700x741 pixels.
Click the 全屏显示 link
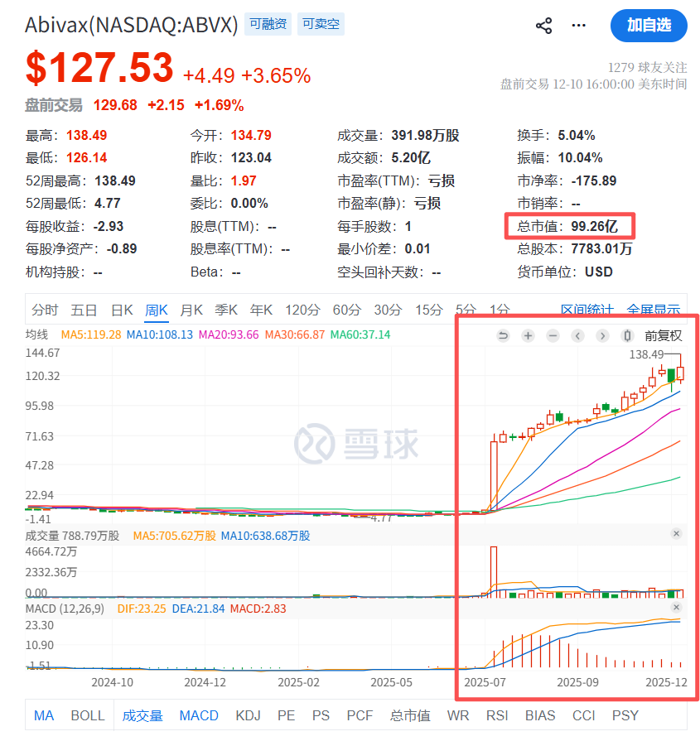tap(654, 310)
